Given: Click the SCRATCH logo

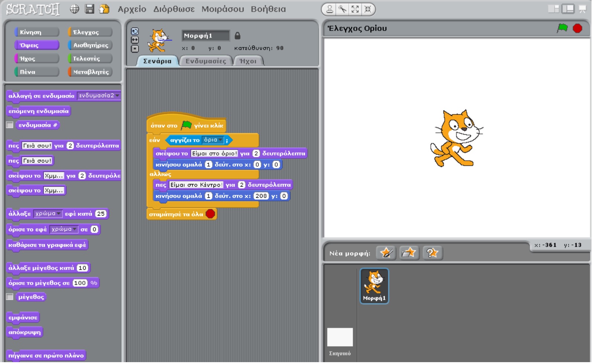Looking at the screenshot, I should 33,9.
